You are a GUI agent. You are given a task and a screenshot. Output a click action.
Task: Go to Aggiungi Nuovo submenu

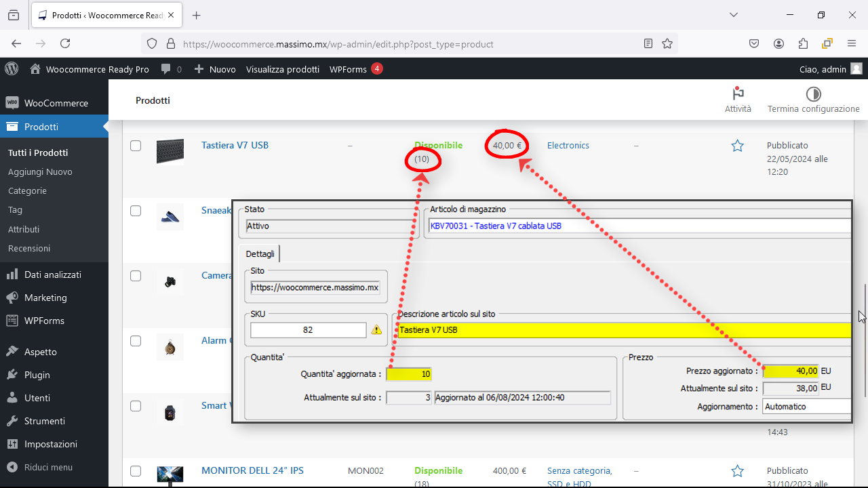(x=40, y=172)
